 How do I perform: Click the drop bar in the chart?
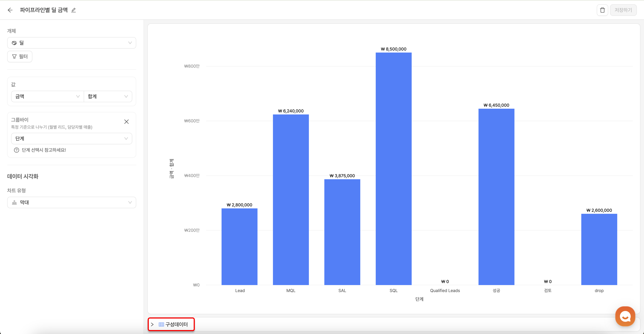pos(599,249)
